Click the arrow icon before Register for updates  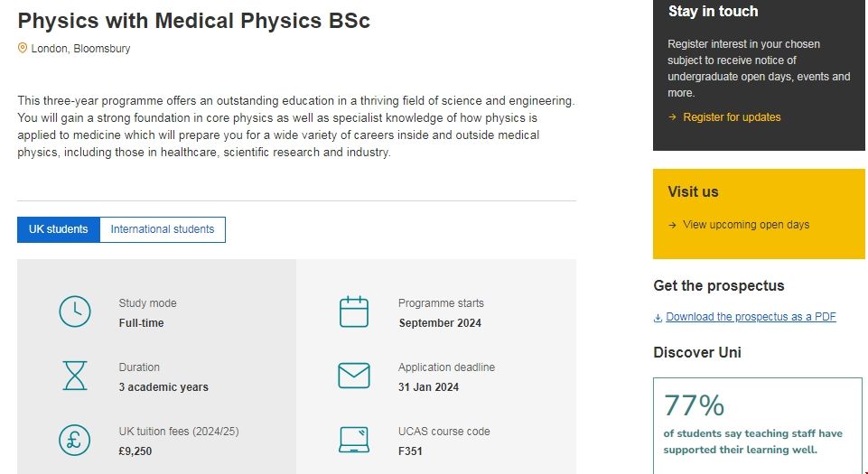(x=672, y=117)
